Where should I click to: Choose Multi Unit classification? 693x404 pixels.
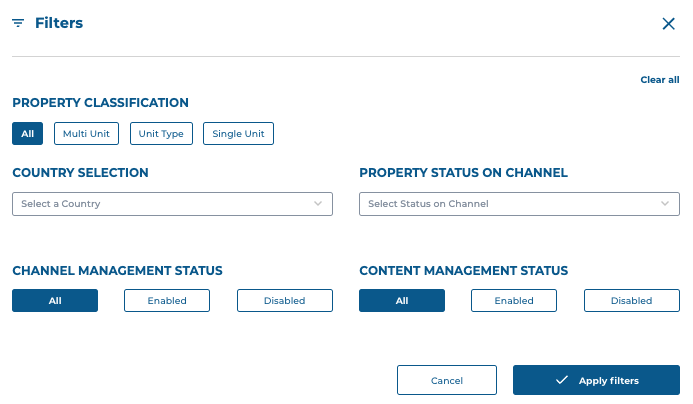tap(86, 133)
